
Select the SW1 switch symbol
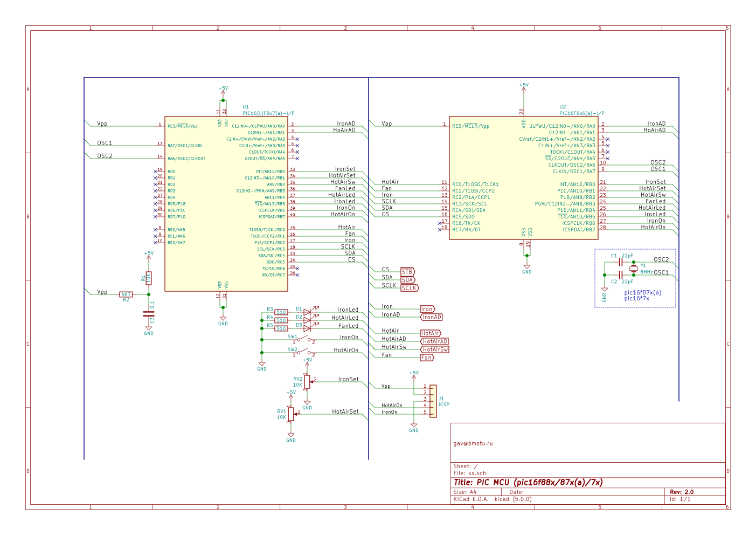tap(303, 340)
